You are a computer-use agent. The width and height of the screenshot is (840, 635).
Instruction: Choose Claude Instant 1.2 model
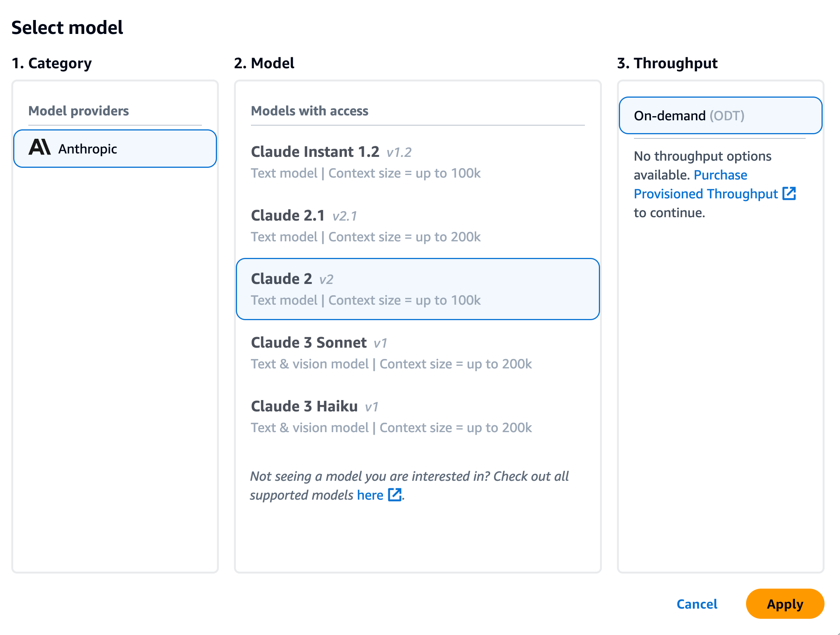point(418,162)
